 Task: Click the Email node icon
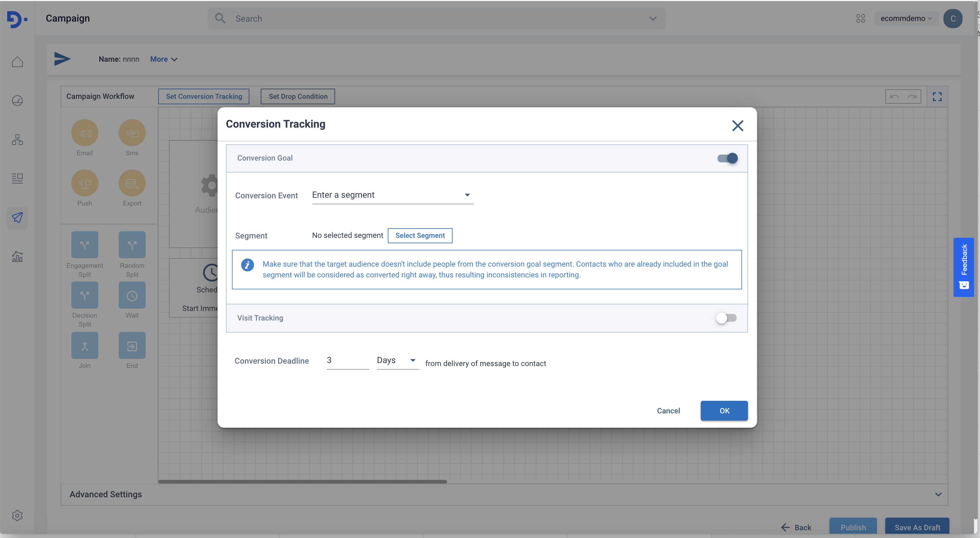(x=85, y=133)
